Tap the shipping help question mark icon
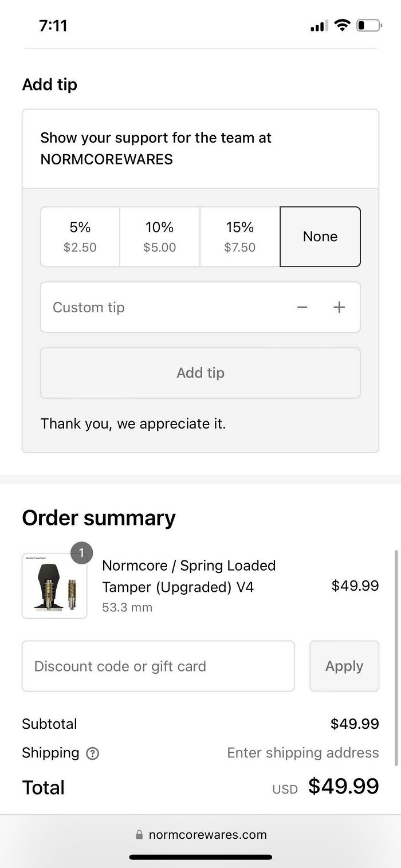Image resolution: width=401 pixels, height=868 pixels. [x=92, y=753]
